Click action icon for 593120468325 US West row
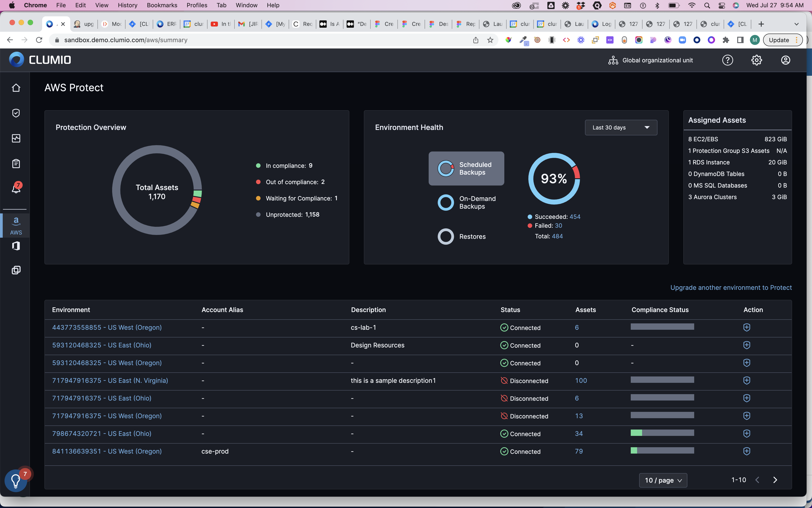This screenshot has height=508, width=812. pyautogui.click(x=747, y=363)
